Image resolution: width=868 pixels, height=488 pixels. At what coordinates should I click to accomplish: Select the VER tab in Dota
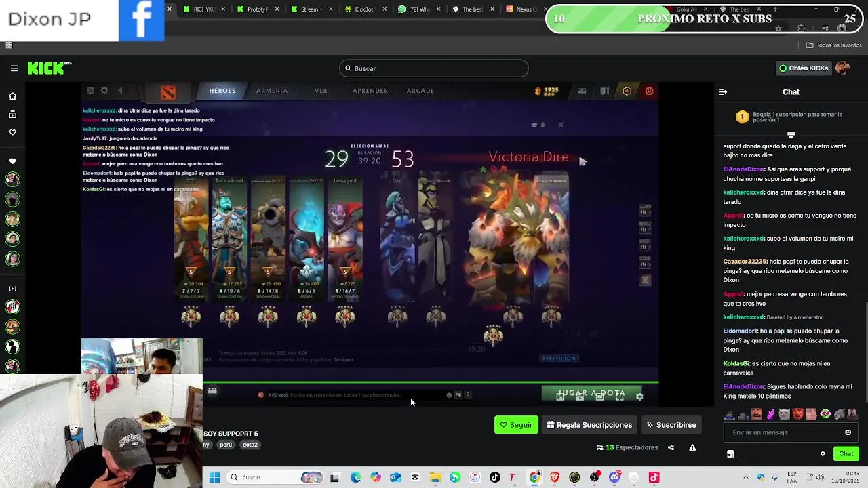pyautogui.click(x=321, y=91)
